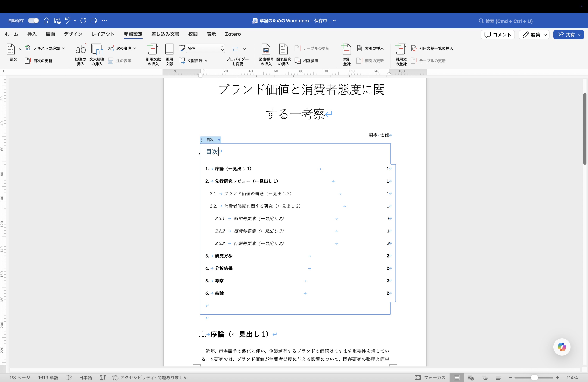Screen dimensions: 588x382
Task: Switch view with the outline toggle near zoom
Action: [x=485, y=378]
